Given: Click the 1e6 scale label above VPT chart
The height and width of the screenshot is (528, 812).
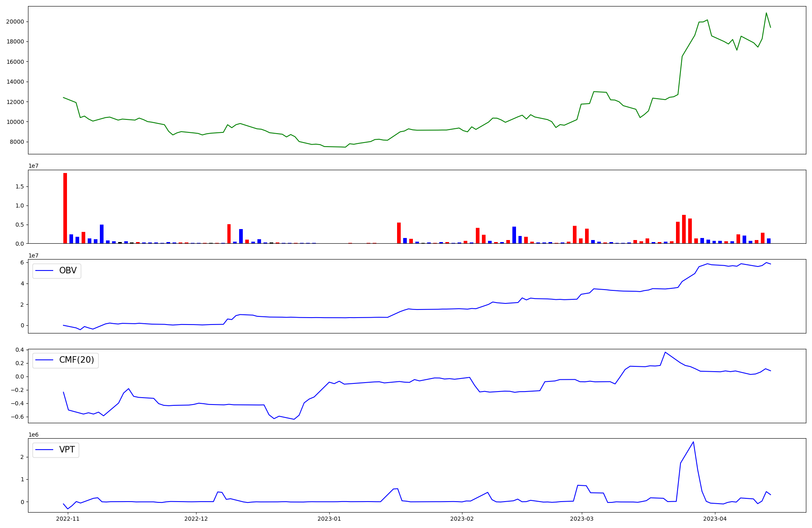Looking at the screenshot, I should point(33,435).
